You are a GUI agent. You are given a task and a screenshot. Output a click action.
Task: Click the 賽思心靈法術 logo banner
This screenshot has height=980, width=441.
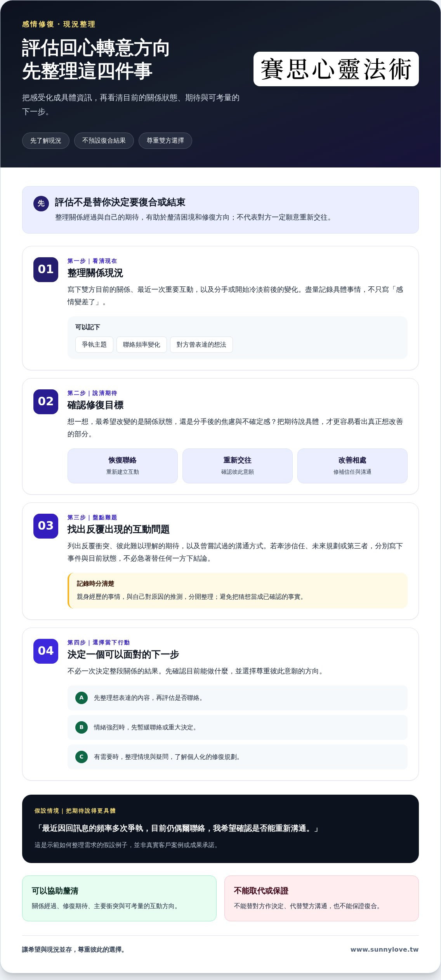pos(336,69)
